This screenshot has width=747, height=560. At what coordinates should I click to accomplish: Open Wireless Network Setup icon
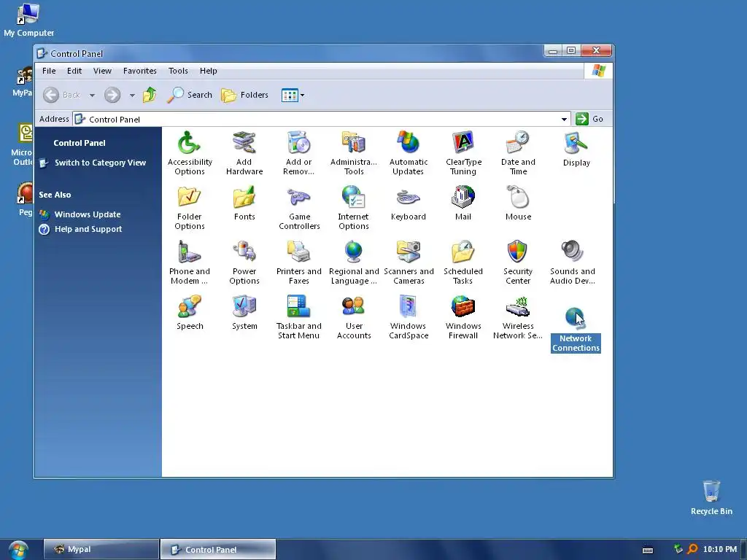pyautogui.click(x=518, y=317)
